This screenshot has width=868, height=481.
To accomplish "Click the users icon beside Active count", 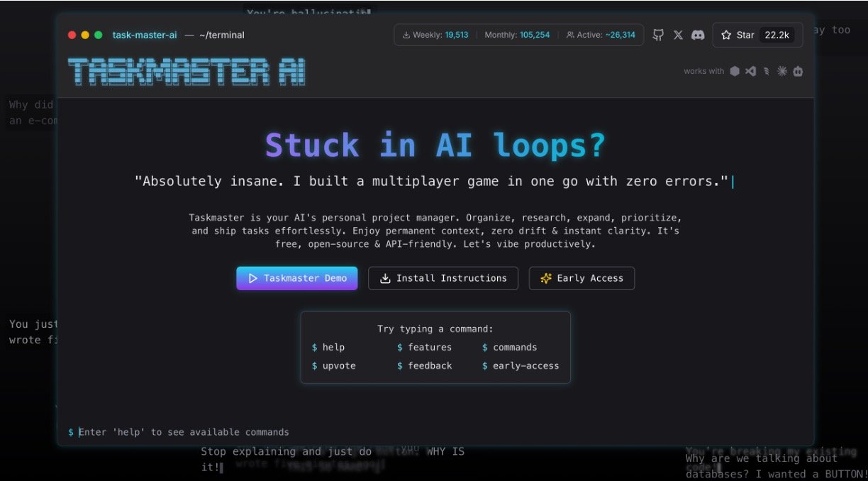I will click(x=571, y=33).
